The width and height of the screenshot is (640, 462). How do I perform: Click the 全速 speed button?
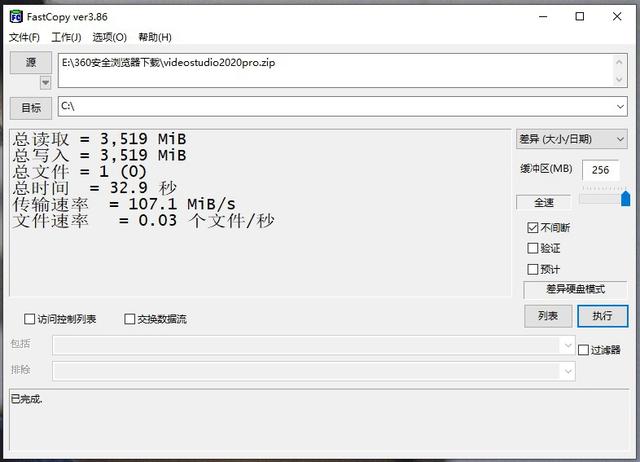tap(544, 202)
